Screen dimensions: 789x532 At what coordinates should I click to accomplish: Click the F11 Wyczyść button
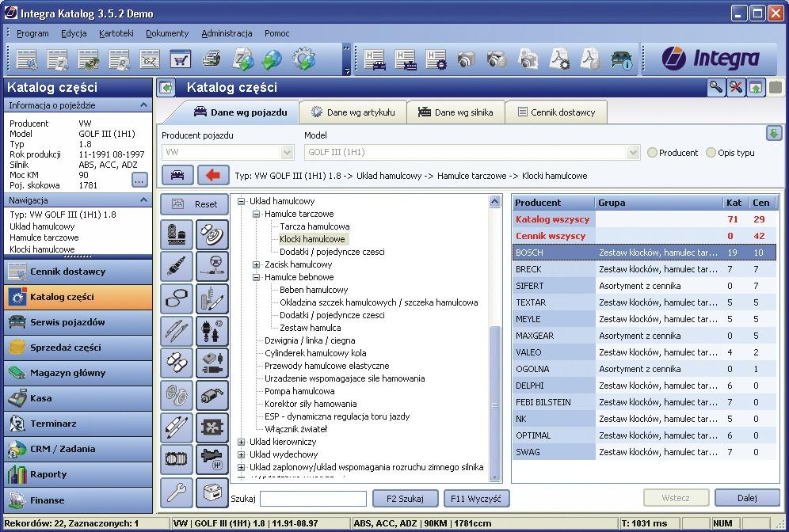pyautogui.click(x=476, y=498)
